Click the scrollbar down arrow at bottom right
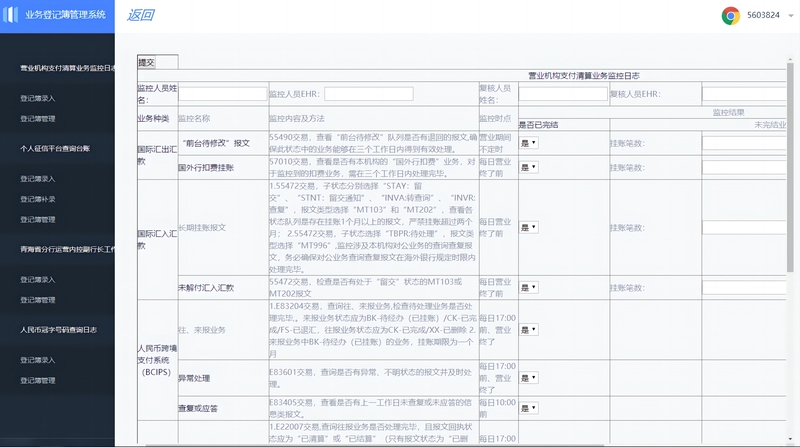The width and height of the screenshot is (800, 447). click(x=790, y=439)
